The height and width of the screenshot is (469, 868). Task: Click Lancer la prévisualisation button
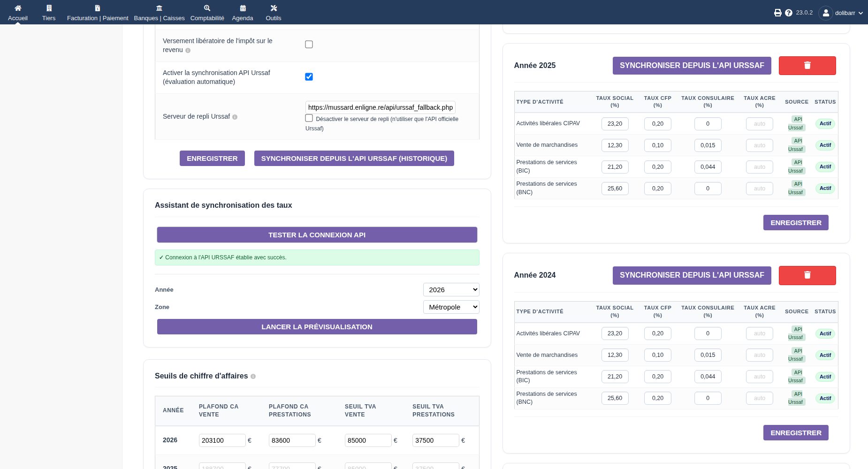(317, 327)
